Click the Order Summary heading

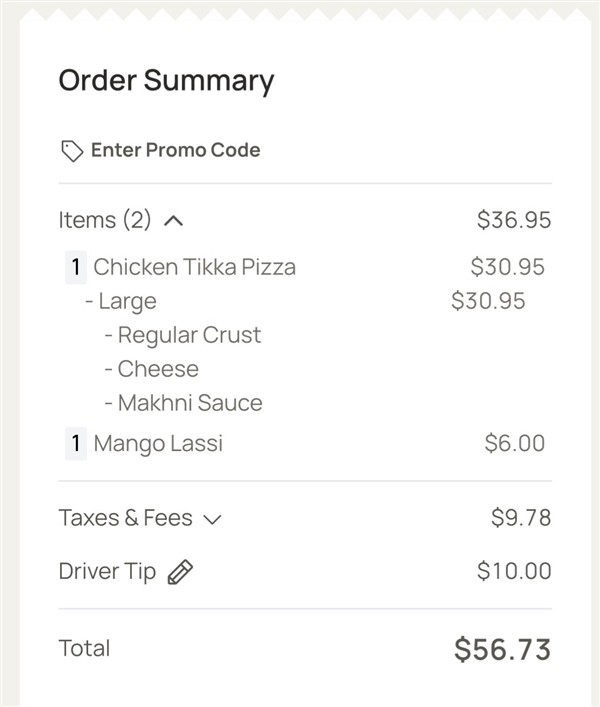coord(166,81)
